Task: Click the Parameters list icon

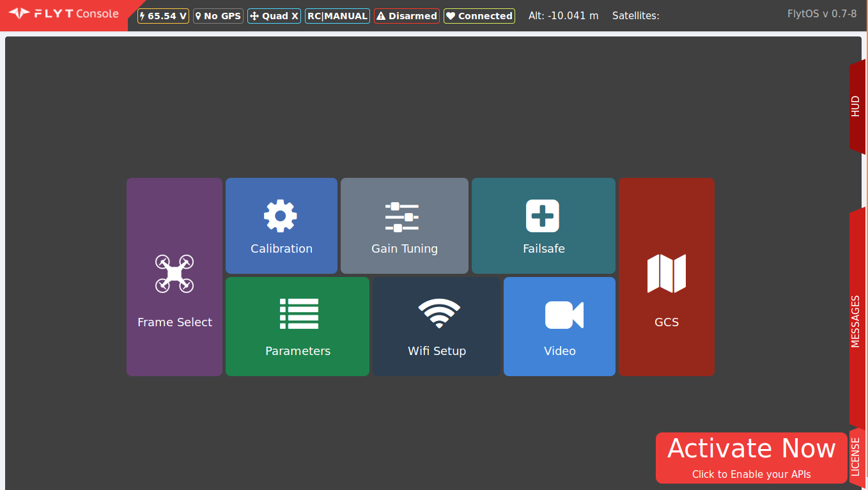Action: coord(298,313)
